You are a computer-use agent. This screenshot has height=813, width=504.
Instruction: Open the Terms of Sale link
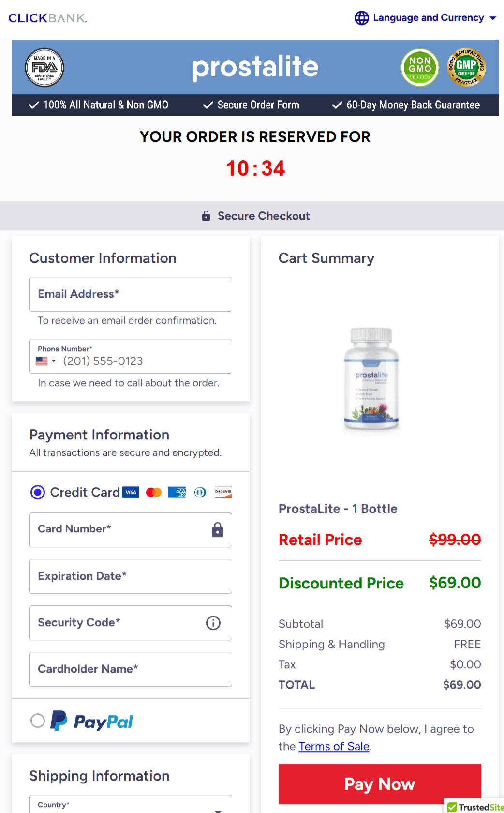coord(334,746)
